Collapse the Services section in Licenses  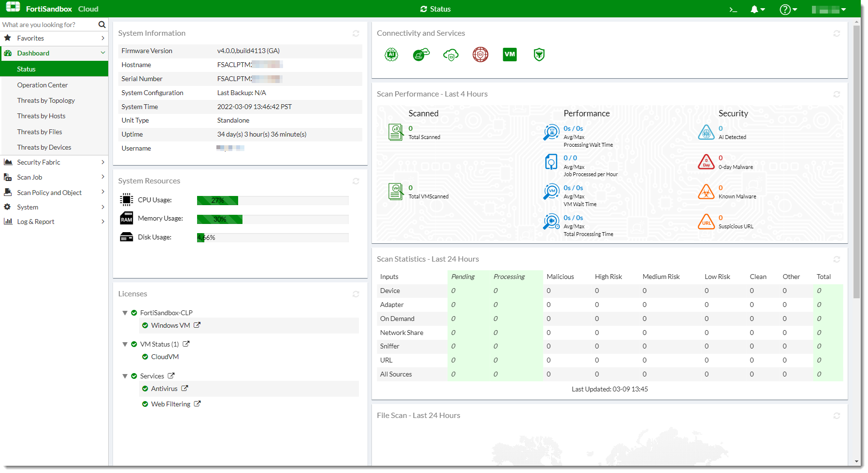[125, 376]
